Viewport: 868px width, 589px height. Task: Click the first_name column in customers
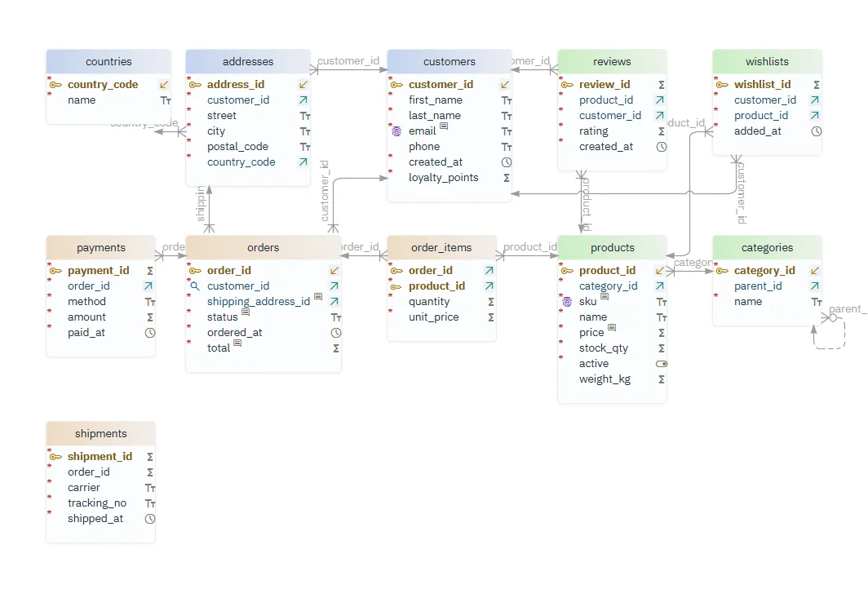pos(449,100)
